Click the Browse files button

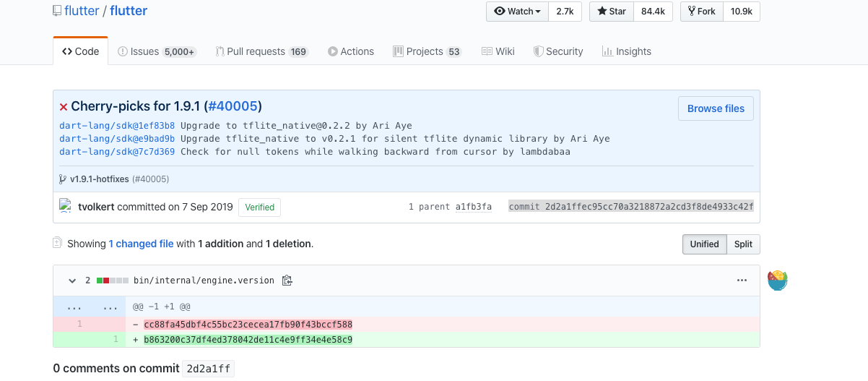click(x=716, y=108)
